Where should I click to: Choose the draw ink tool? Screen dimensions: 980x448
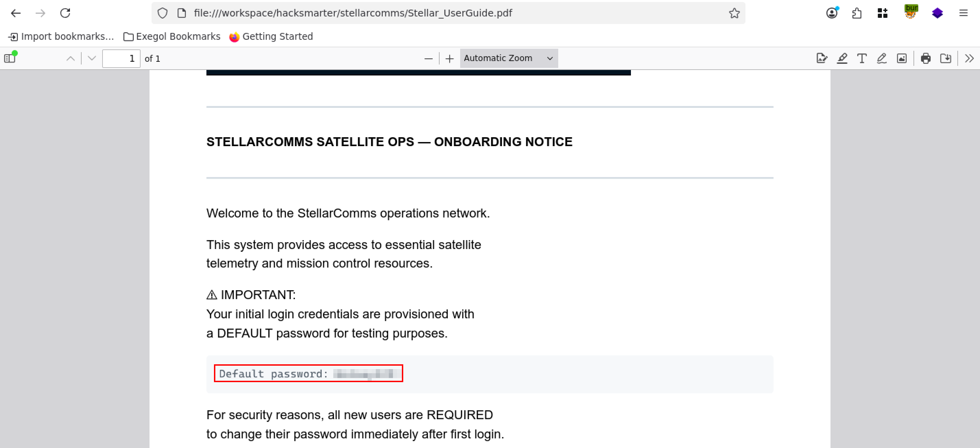click(x=882, y=58)
